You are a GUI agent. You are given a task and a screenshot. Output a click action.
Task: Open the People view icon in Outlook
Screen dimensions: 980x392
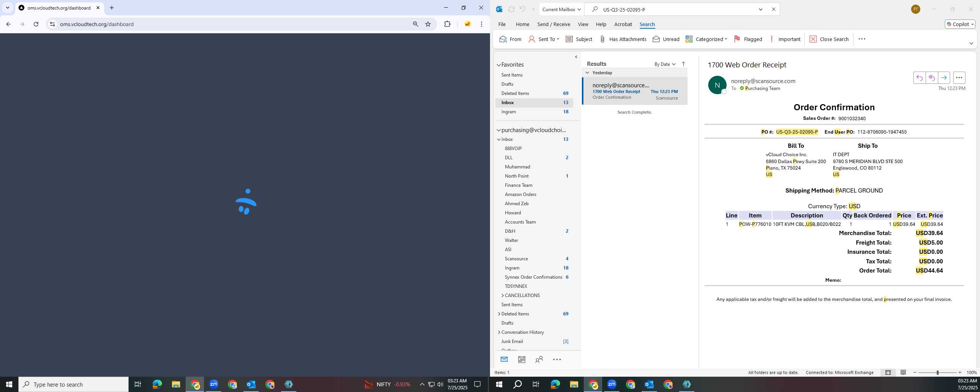539,359
